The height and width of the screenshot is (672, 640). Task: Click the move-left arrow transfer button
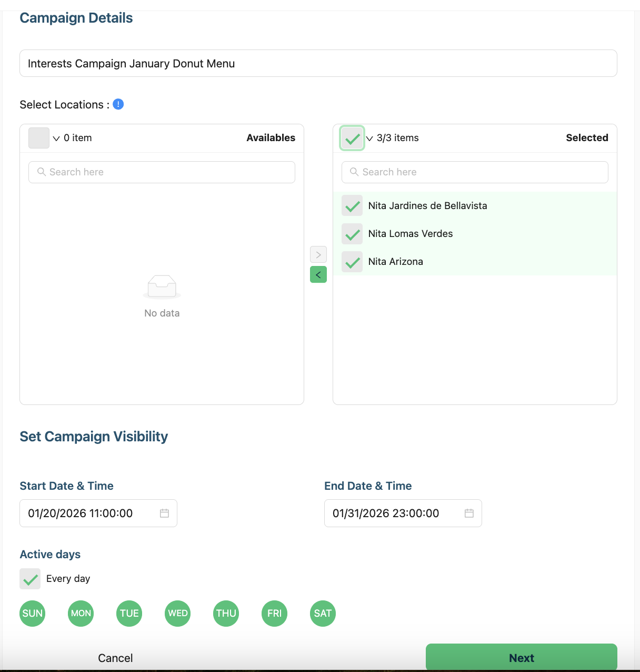pos(318,274)
